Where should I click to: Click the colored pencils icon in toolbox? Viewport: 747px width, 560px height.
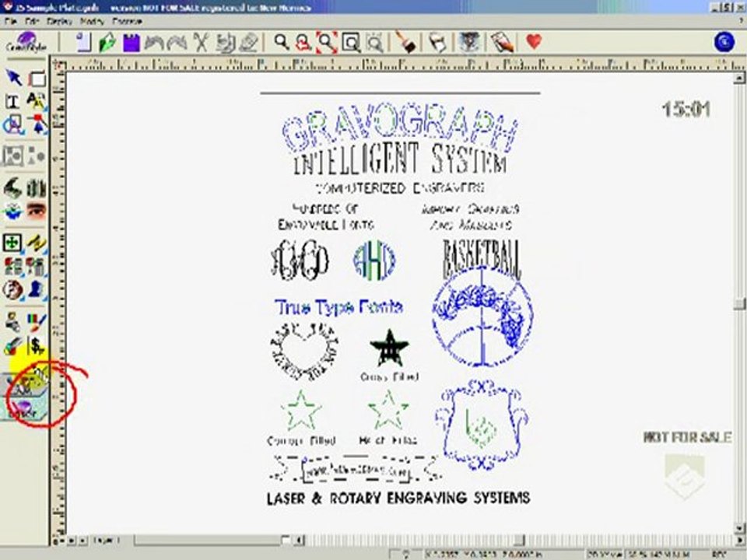[37, 322]
